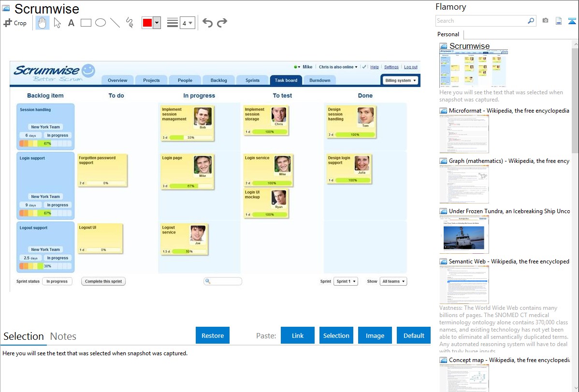Click the snapshot icon beside Under Frozen Tundra
This screenshot has height=392, width=579.
(x=443, y=211)
